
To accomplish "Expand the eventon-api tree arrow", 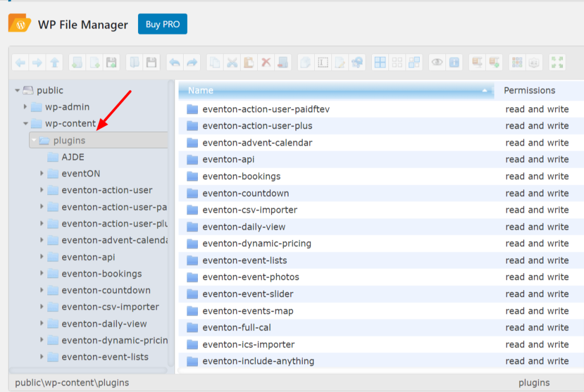I will 42,256.
